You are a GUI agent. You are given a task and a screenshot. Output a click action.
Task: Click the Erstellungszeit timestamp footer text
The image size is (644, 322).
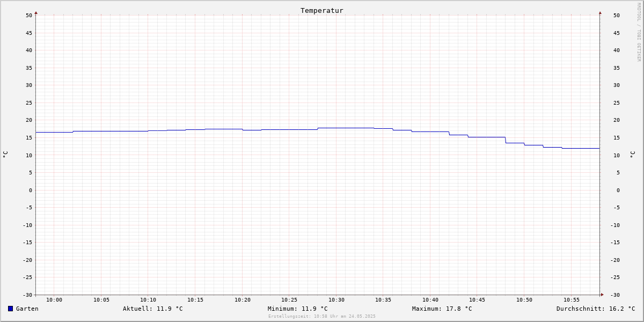[322, 316]
